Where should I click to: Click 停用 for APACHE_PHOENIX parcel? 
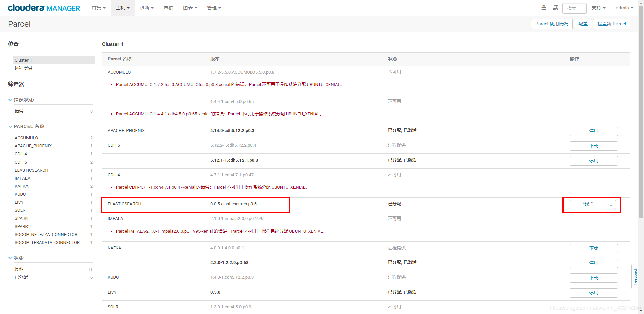point(593,131)
